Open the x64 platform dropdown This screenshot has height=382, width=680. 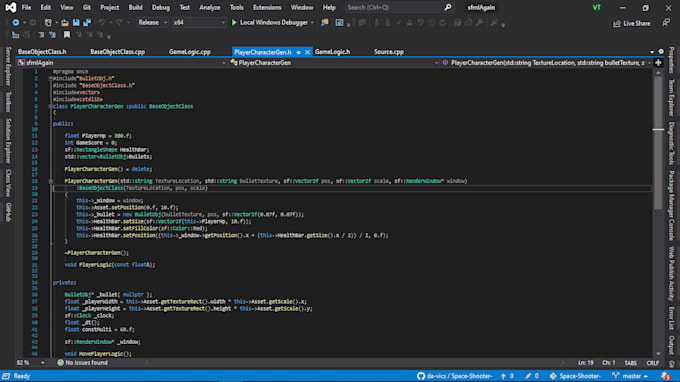(199, 23)
